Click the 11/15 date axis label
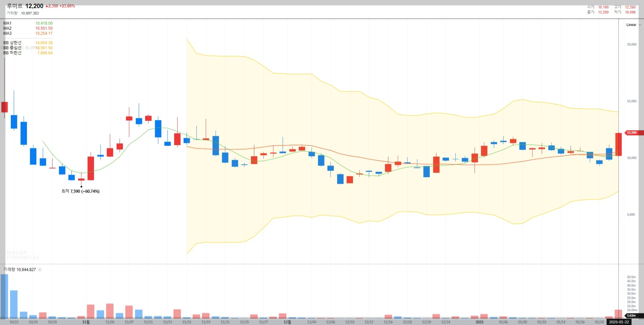 pos(187,322)
